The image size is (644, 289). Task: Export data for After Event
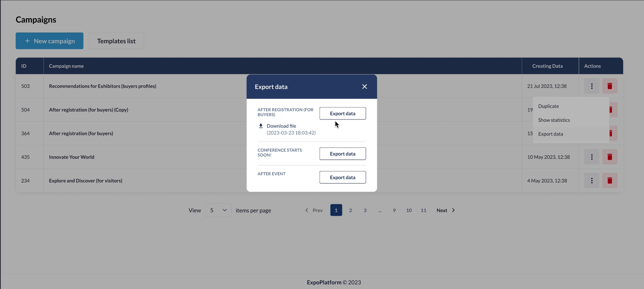pos(342,177)
